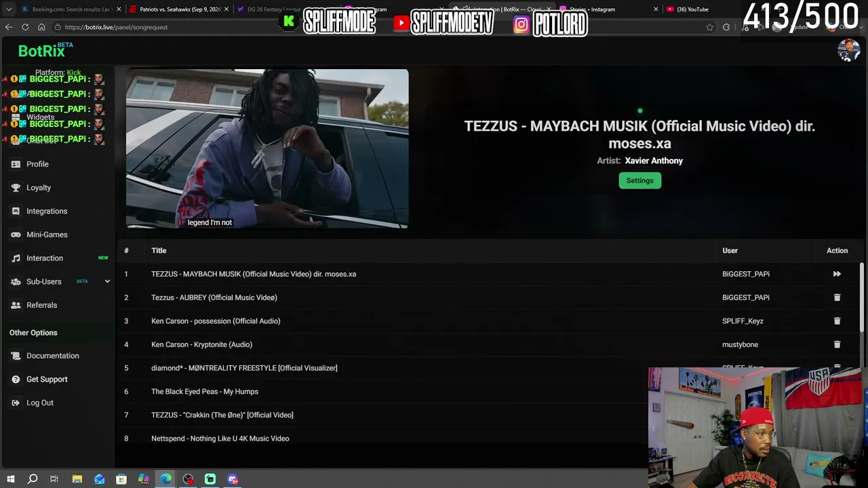Open Referrals from the sidebar
Image resolution: width=868 pixels, height=488 pixels.
tap(41, 305)
